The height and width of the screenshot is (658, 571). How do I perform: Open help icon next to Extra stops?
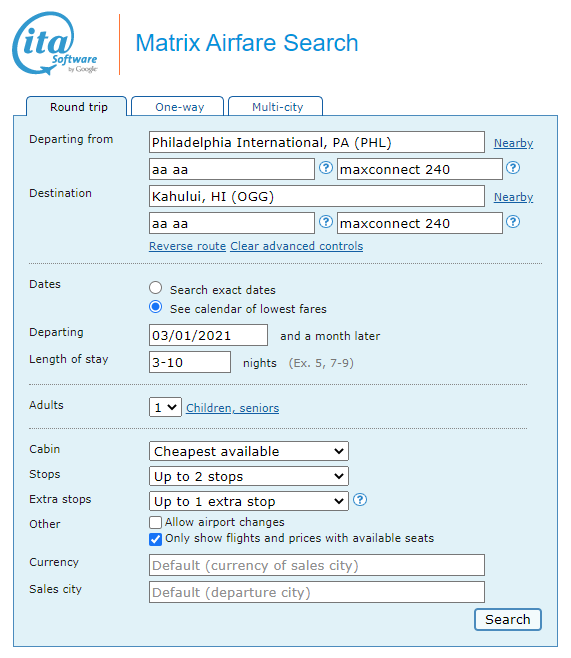tap(360, 500)
